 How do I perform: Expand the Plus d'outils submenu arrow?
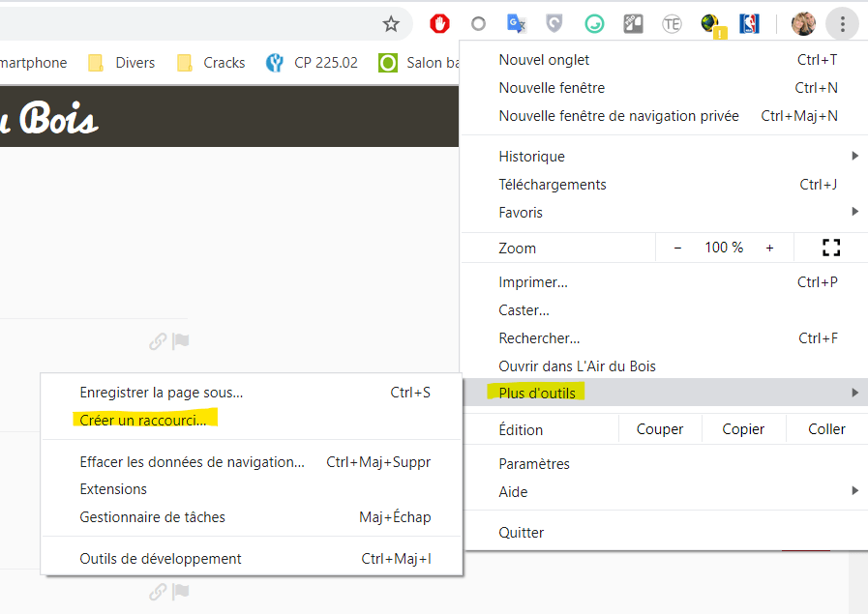855,393
